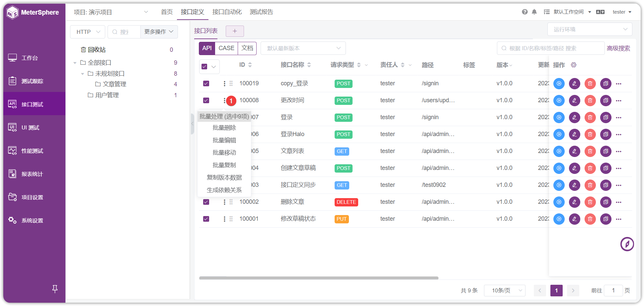Edit the 更改时间 API

[x=575, y=101]
